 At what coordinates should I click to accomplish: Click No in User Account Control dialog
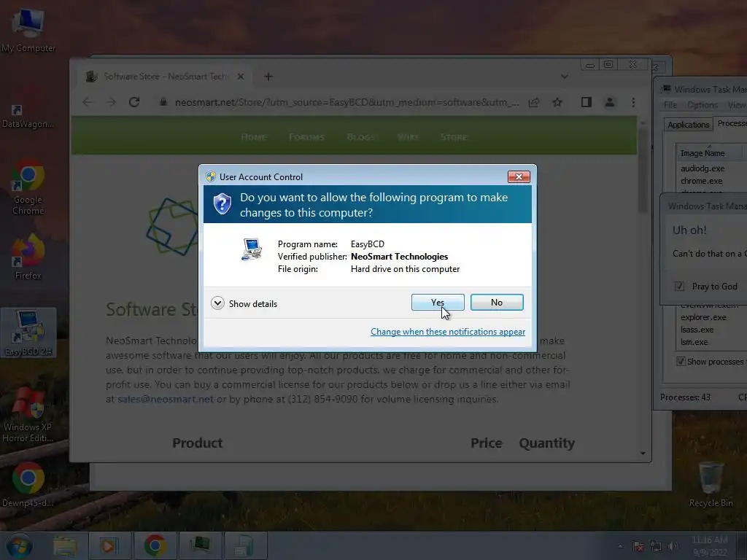496,303
